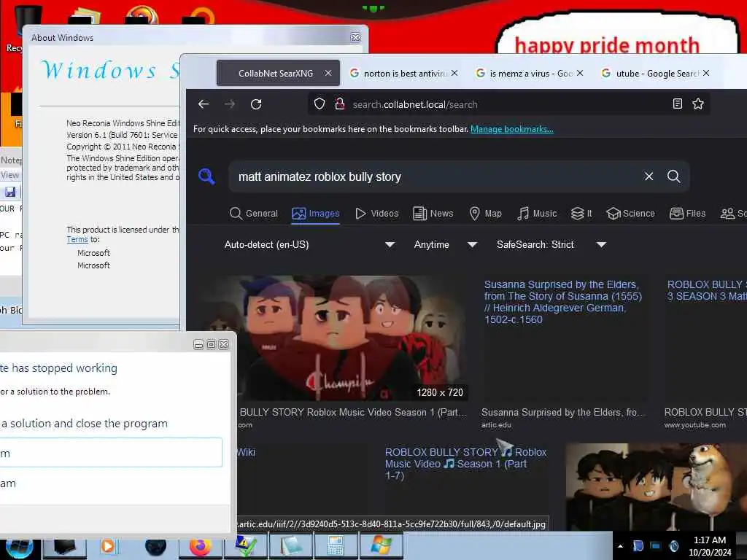Screen dimensions: 747x560
Task: Click the Windows flag taskbar icon
Action: [381, 546]
